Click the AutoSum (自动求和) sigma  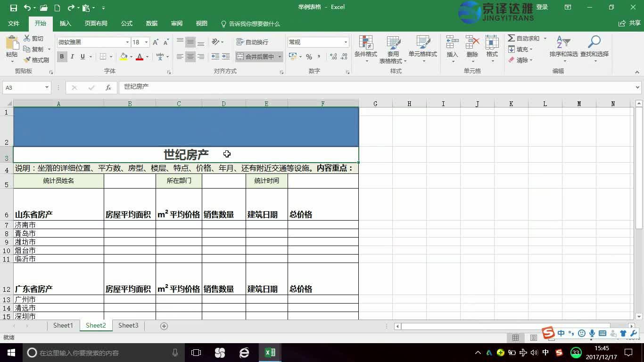click(512, 38)
